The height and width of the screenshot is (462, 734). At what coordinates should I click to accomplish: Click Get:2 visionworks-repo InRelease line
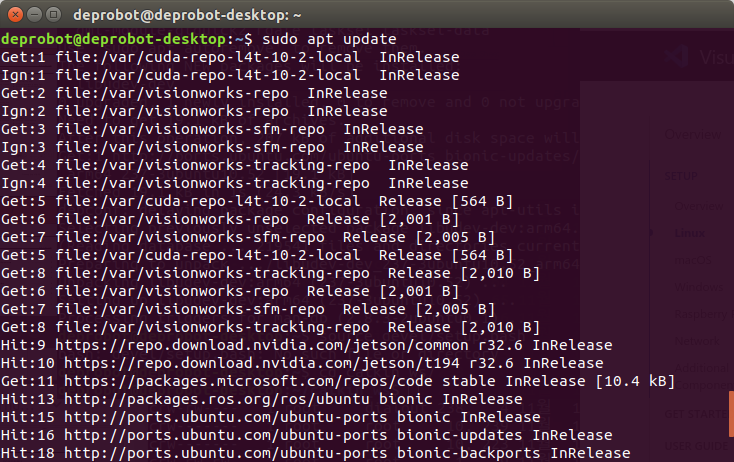coord(194,93)
